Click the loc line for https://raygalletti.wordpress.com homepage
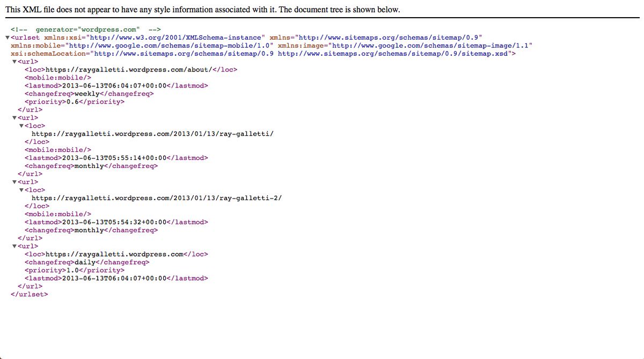This screenshot has height=359, width=644. [x=116, y=254]
